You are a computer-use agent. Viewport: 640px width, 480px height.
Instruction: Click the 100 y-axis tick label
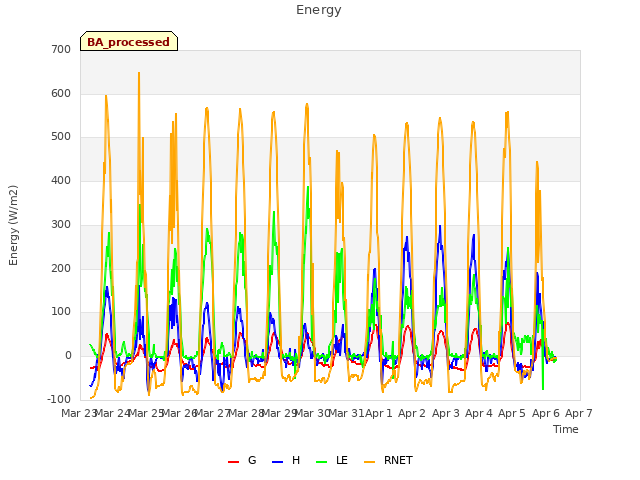[x=61, y=312]
